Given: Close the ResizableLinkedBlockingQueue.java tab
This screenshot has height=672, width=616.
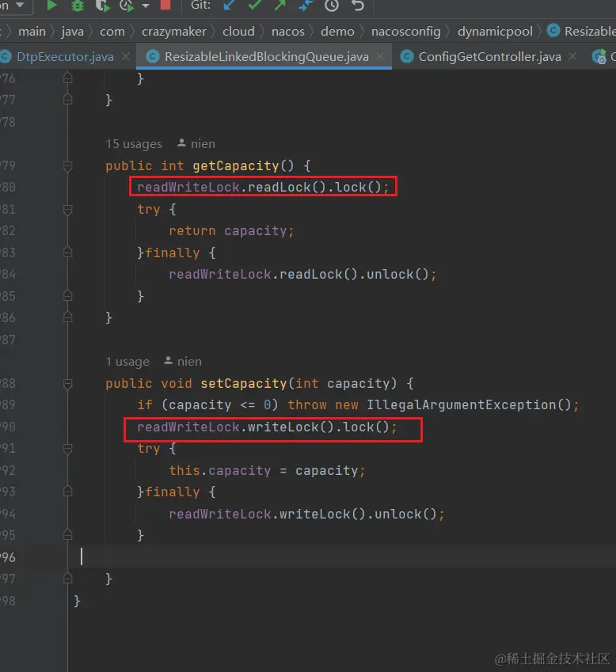Looking at the screenshot, I should click(x=380, y=56).
